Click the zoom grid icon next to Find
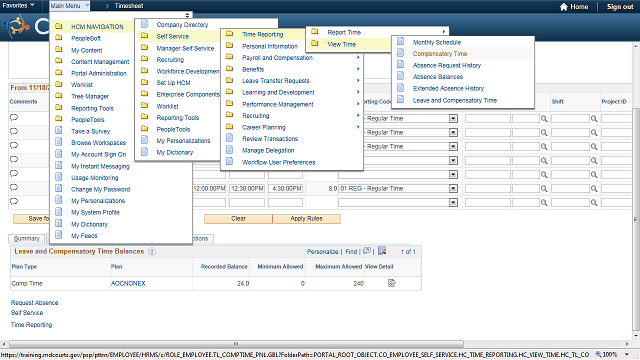Screen dimensions: 640x360 coord(367,251)
